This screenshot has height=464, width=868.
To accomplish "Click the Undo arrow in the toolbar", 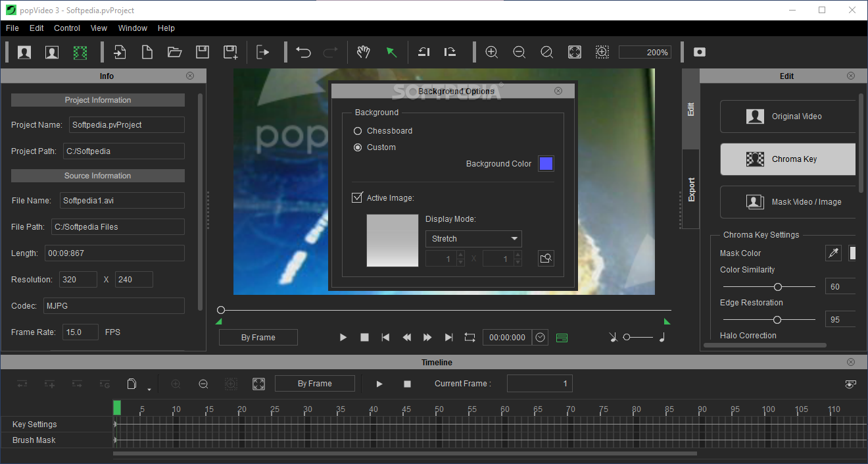I will (x=303, y=52).
